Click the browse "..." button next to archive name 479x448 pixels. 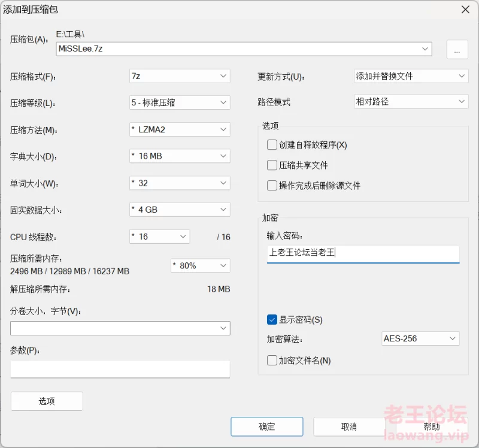pos(457,49)
